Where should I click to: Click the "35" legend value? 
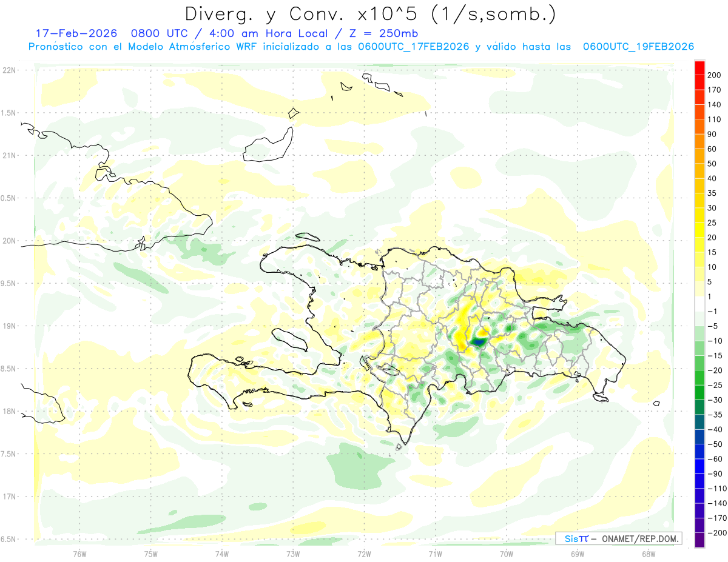712,193
